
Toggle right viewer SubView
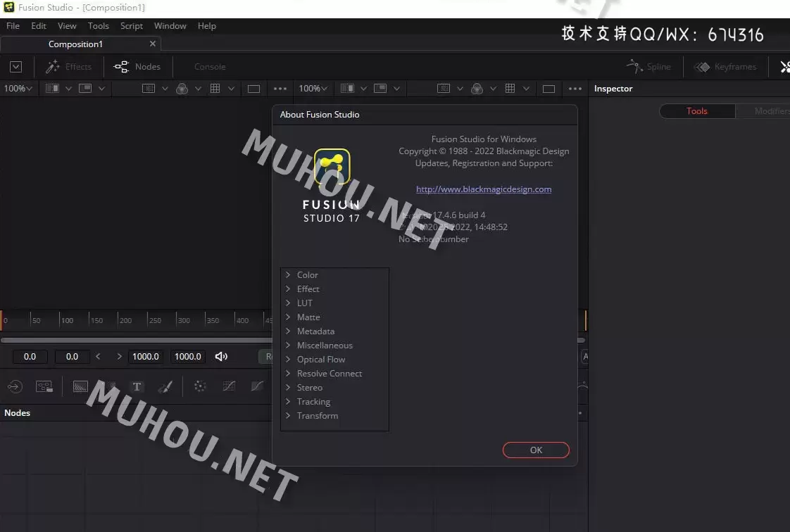point(380,89)
